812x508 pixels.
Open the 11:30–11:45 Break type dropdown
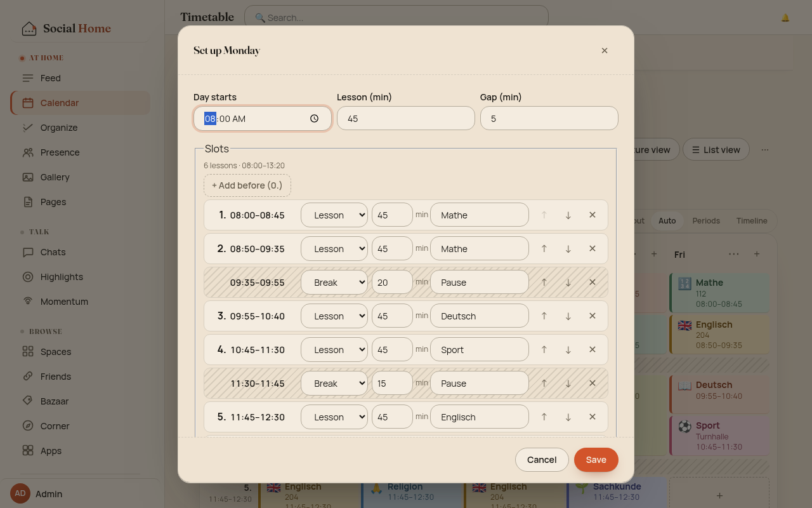(x=334, y=384)
